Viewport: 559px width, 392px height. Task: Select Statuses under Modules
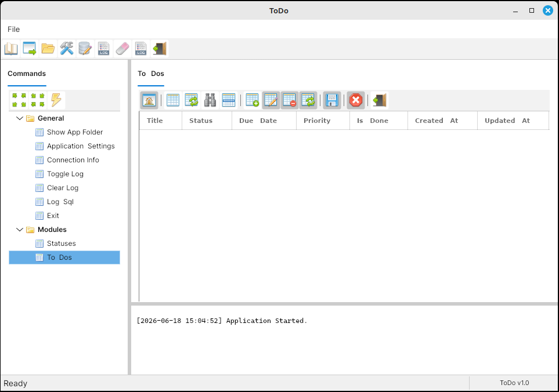click(62, 244)
